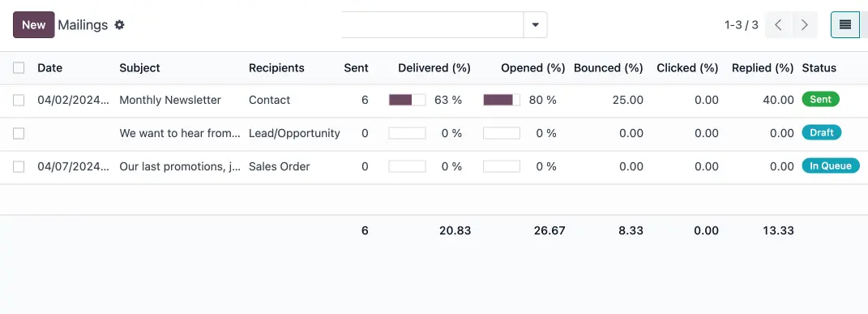
Task: Create a New mailing
Action: pos(34,25)
